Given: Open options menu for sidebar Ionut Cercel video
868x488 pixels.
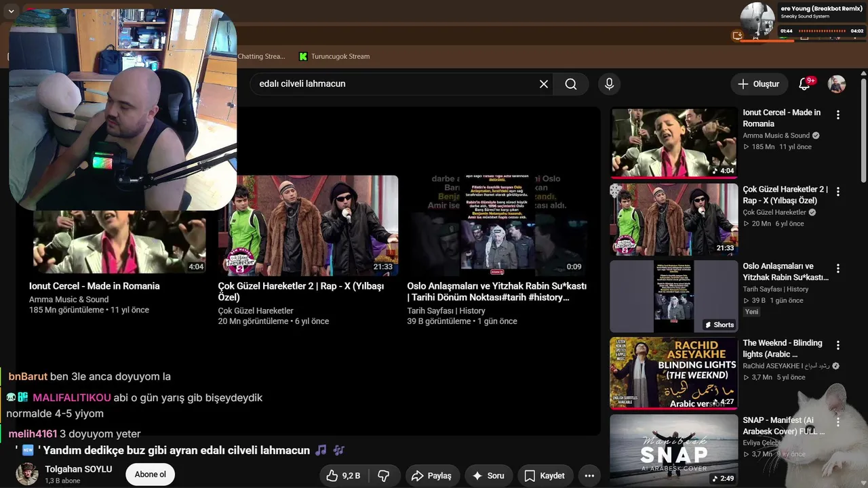Looking at the screenshot, I should (x=838, y=115).
